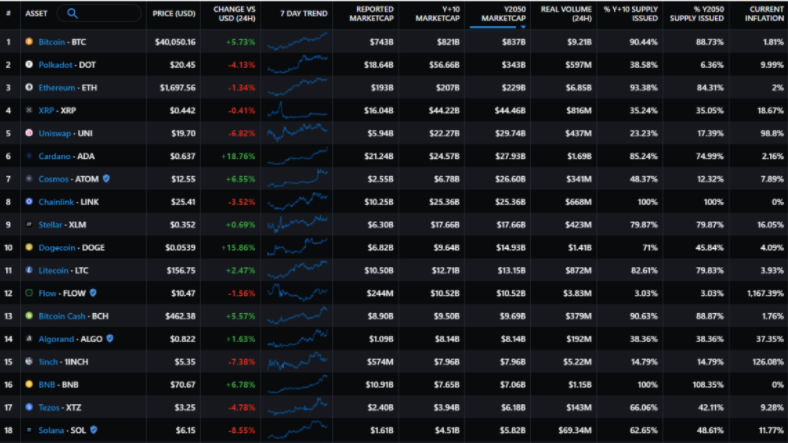Click the Asset column header
Screen dimensions: 788x443
pos(36,14)
